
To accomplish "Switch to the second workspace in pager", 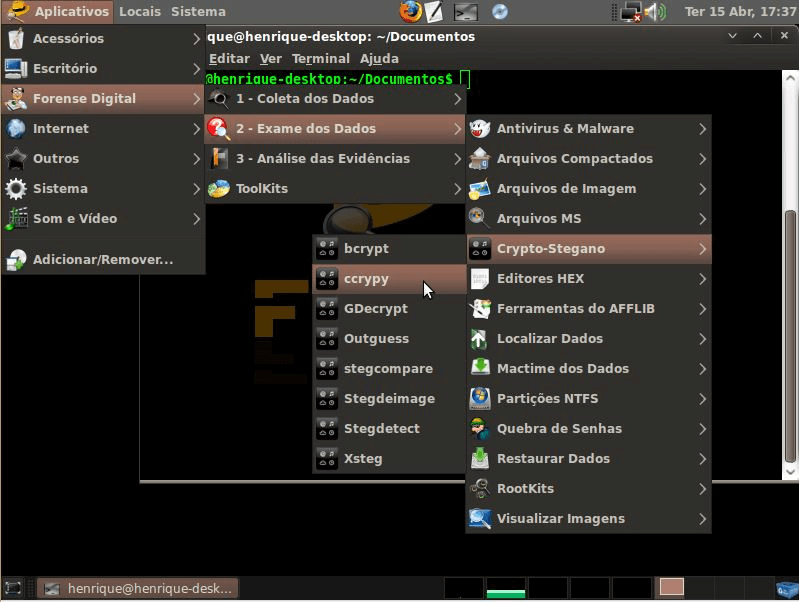I will click(x=505, y=588).
